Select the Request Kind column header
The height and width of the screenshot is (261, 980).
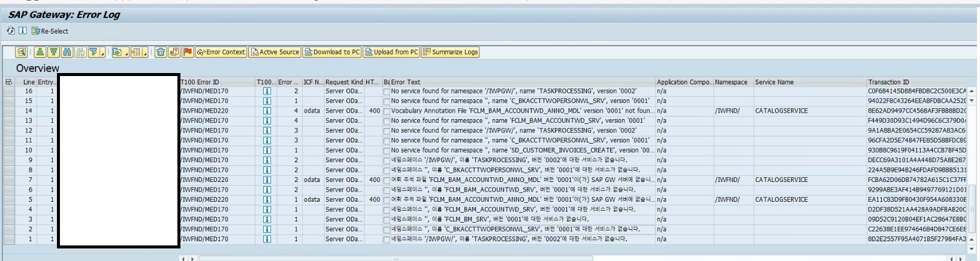[344, 82]
